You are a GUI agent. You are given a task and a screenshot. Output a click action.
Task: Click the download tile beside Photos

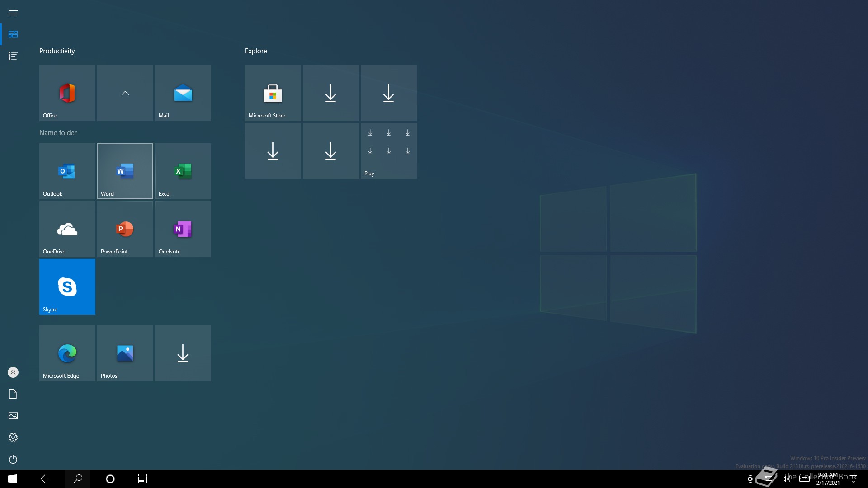(x=183, y=353)
